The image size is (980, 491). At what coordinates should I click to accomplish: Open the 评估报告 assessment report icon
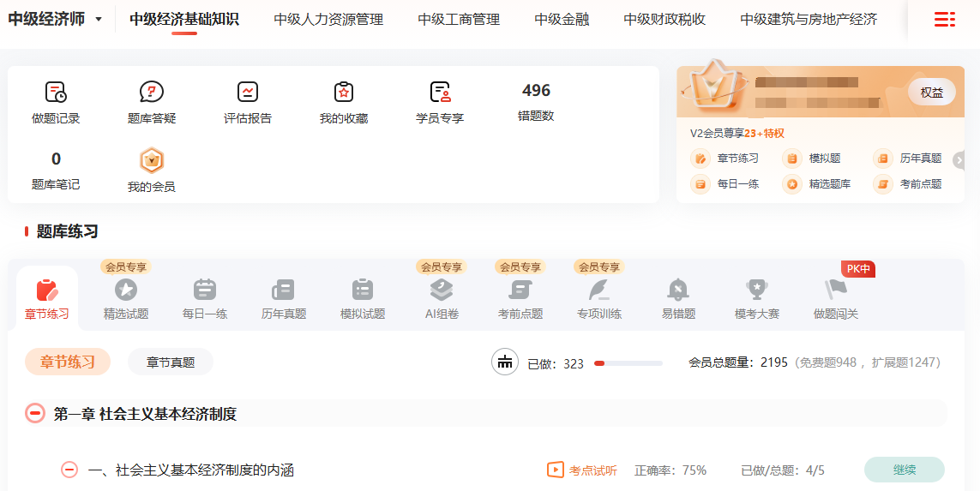pos(248,93)
